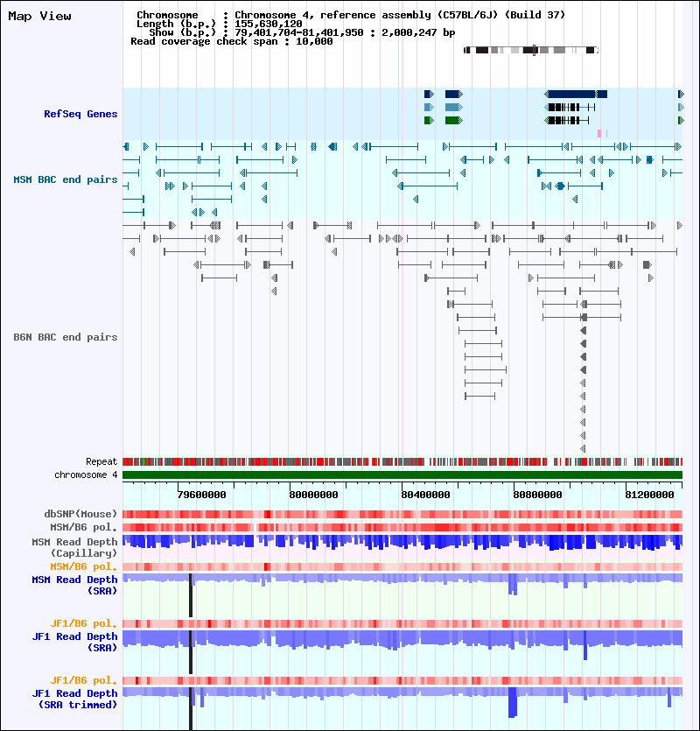Click the black vertical bar in MSM Read Depth (SRA)
The height and width of the screenshot is (731, 700).
coord(191,595)
